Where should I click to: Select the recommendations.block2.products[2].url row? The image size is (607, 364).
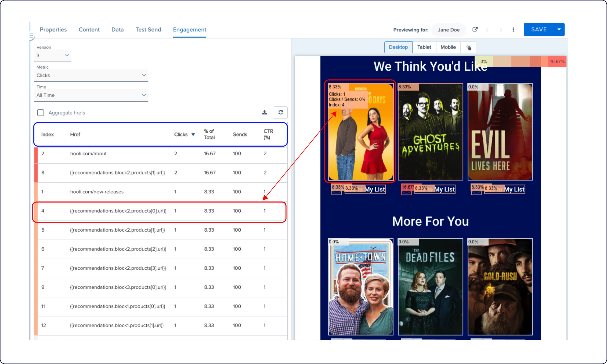(161, 249)
